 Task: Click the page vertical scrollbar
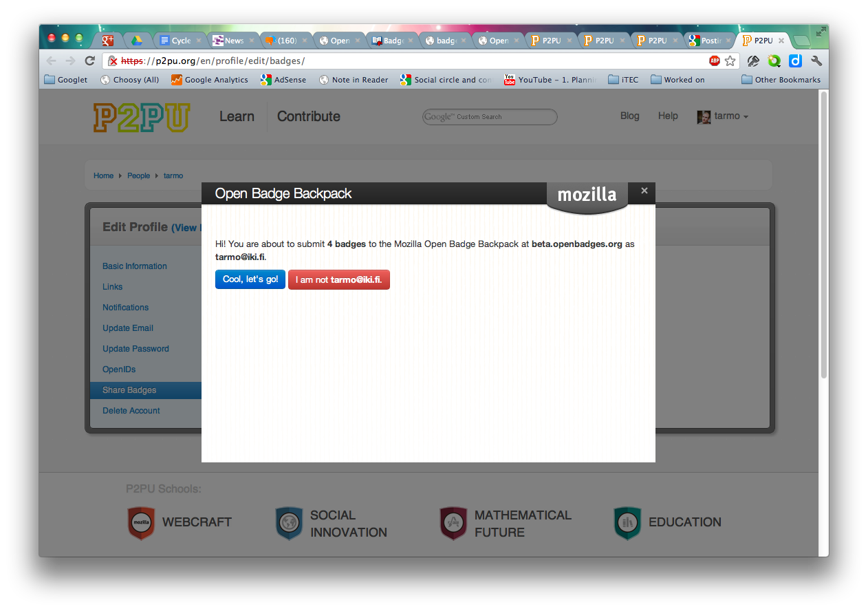[x=824, y=234]
